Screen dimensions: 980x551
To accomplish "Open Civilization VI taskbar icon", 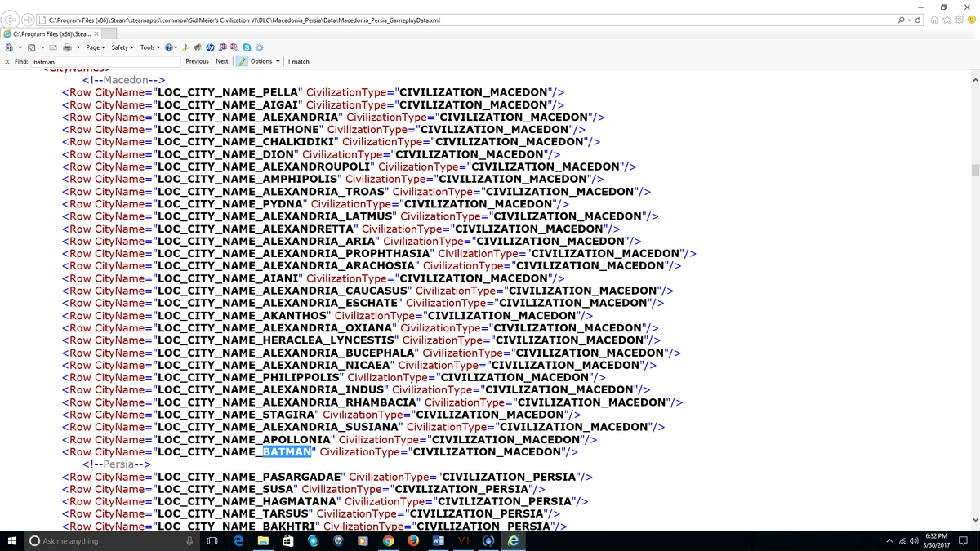I will click(463, 540).
